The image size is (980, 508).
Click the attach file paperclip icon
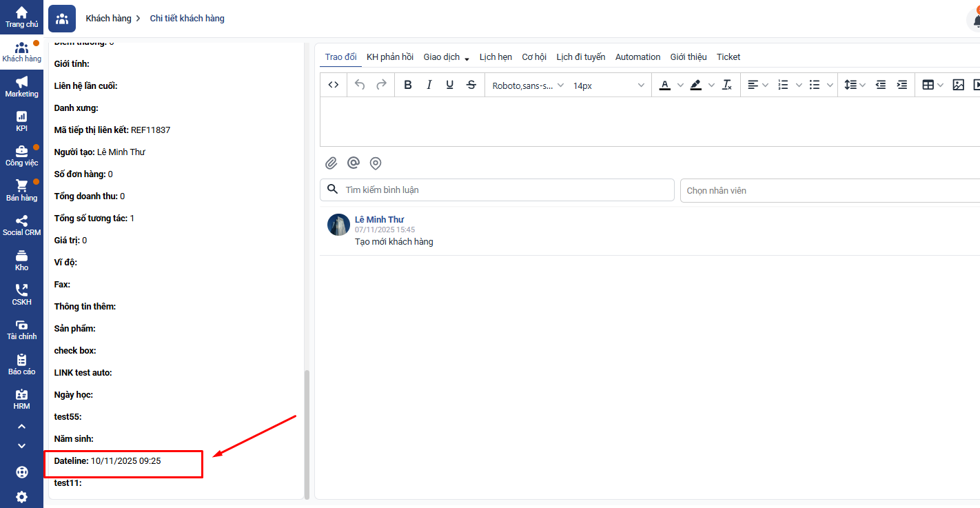click(331, 163)
